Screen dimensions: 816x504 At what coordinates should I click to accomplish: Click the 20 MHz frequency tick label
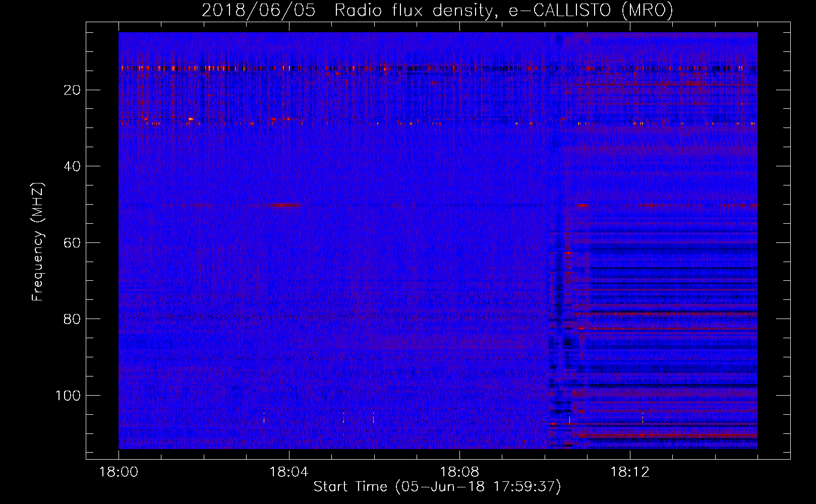tap(72, 90)
